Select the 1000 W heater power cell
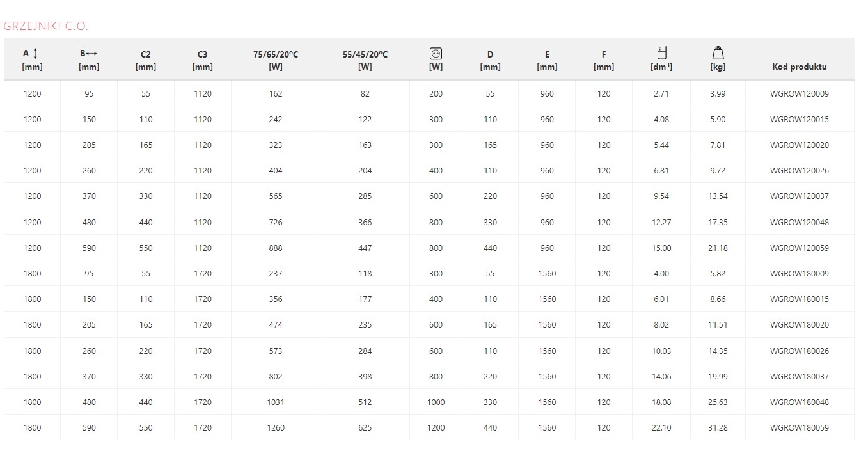The height and width of the screenshot is (460, 868). click(x=436, y=402)
